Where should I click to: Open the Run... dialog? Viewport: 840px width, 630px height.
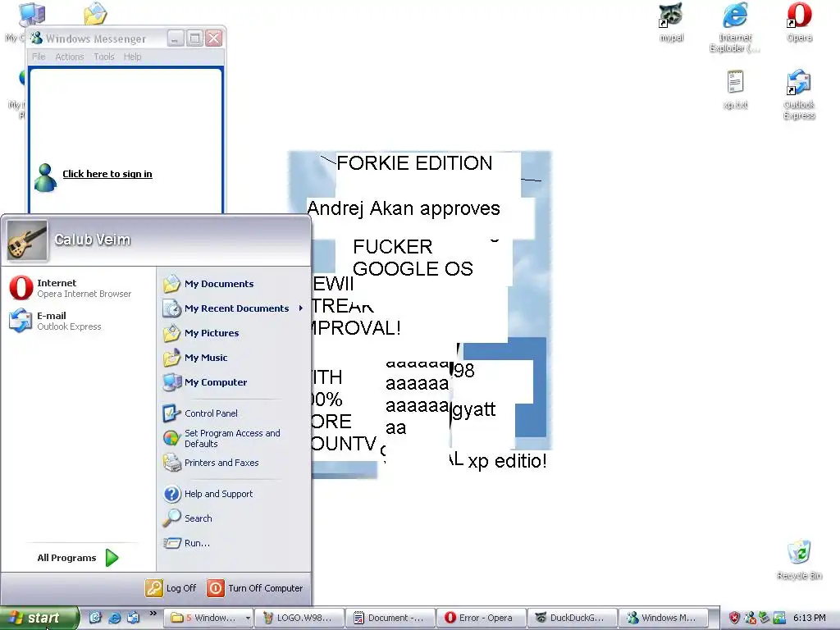click(186, 543)
